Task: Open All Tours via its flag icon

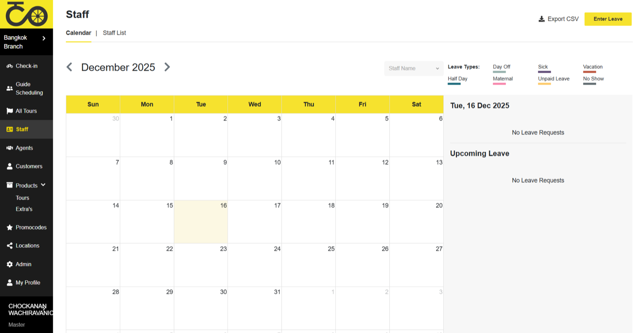Action: click(10, 111)
